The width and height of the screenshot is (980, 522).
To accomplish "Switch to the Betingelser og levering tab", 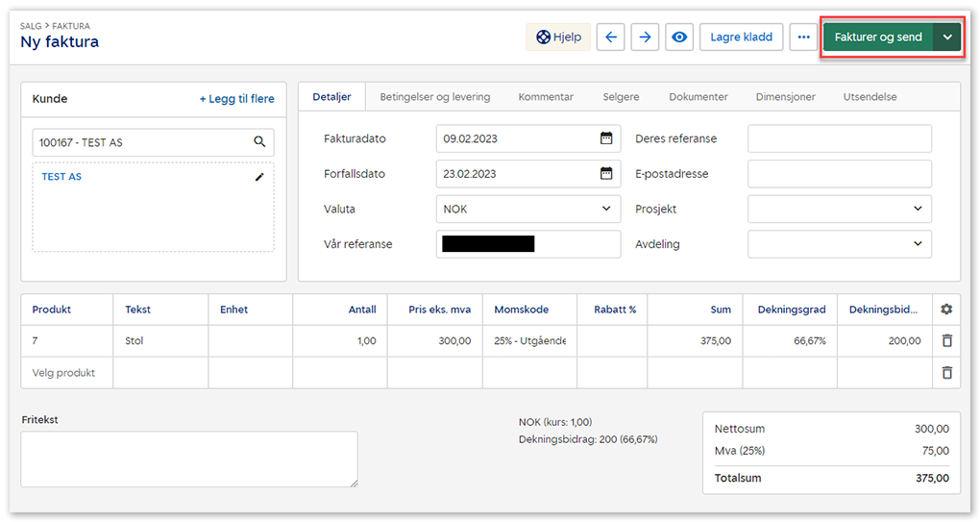I will tap(434, 97).
